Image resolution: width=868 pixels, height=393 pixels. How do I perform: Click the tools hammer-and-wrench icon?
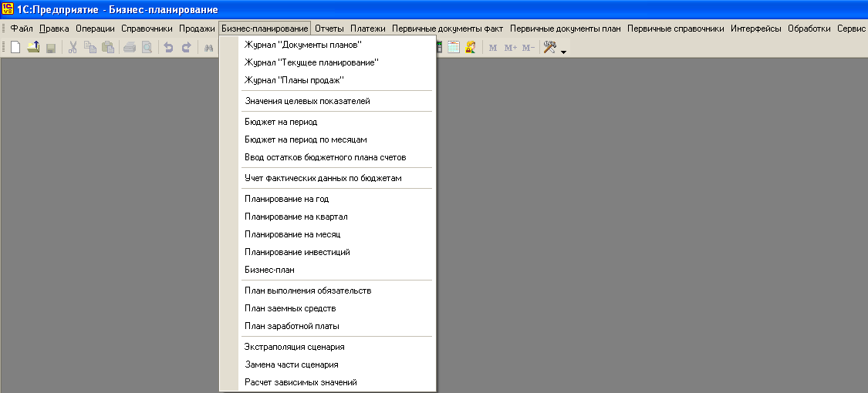point(549,48)
